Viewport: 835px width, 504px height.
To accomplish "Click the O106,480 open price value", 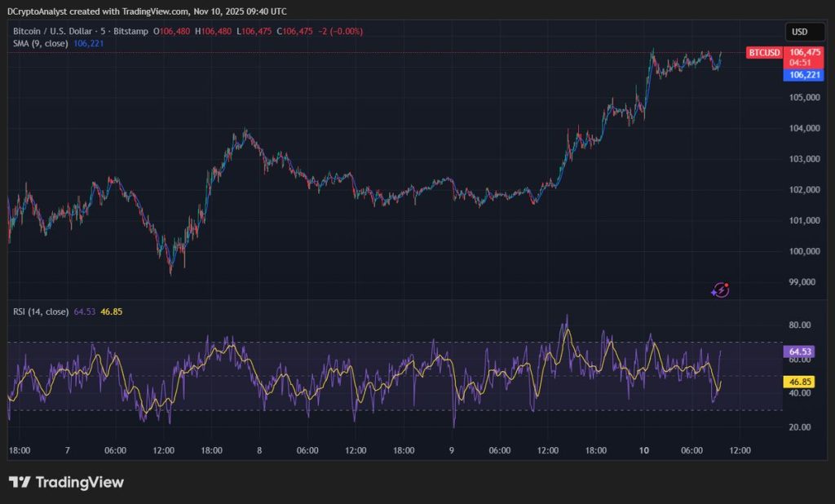I will (173, 31).
